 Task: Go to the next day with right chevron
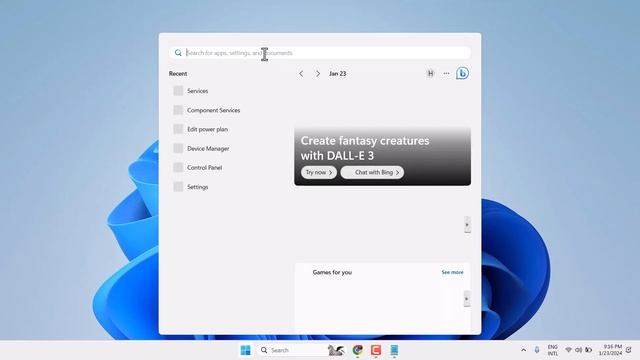[318, 73]
